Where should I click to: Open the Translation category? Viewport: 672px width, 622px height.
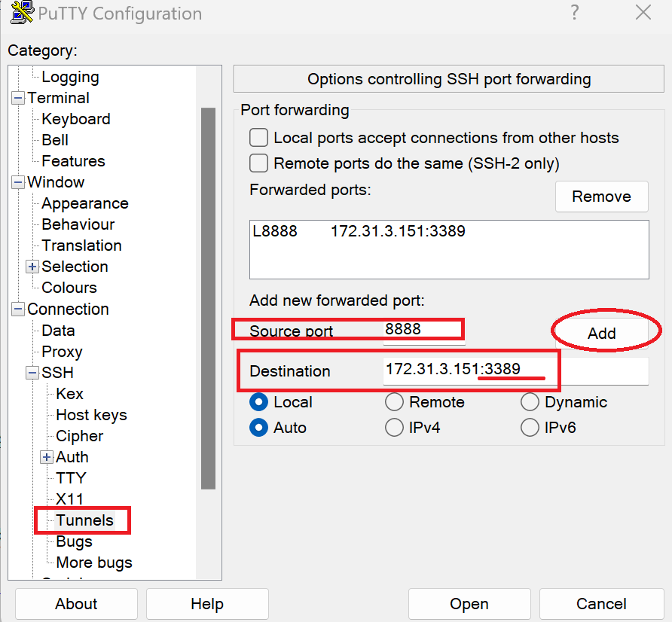81,245
